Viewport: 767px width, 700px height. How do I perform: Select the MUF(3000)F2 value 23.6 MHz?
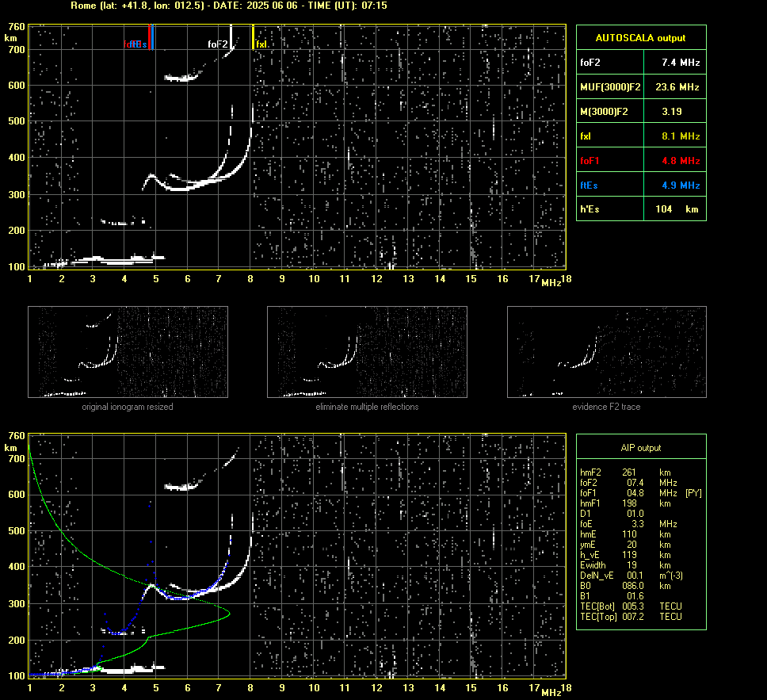pyautogui.click(x=677, y=87)
